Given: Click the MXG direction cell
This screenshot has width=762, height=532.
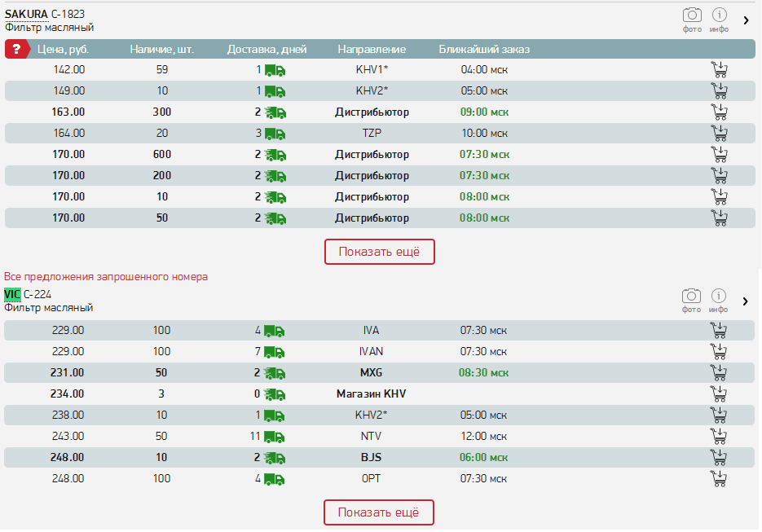Looking at the screenshot, I should click(x=372, y=372).
